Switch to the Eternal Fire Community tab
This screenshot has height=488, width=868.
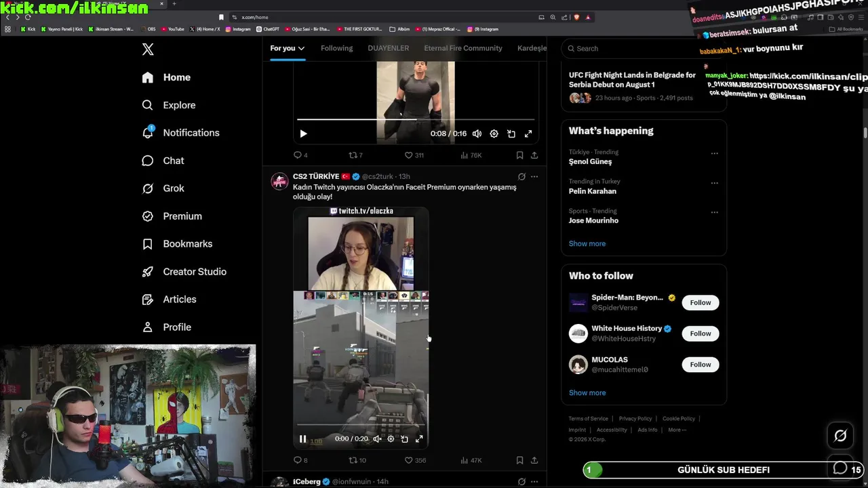[x=463, y=48]
